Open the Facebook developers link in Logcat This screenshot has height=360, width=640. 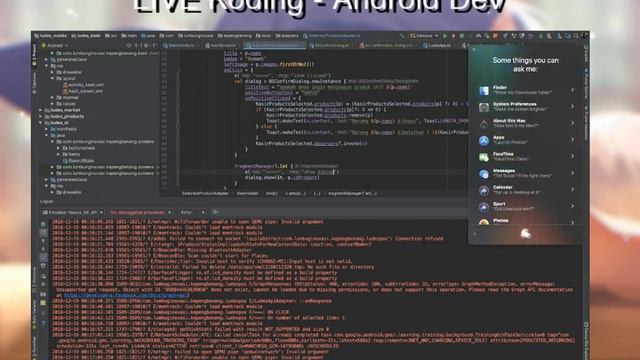tap(127, 296)
